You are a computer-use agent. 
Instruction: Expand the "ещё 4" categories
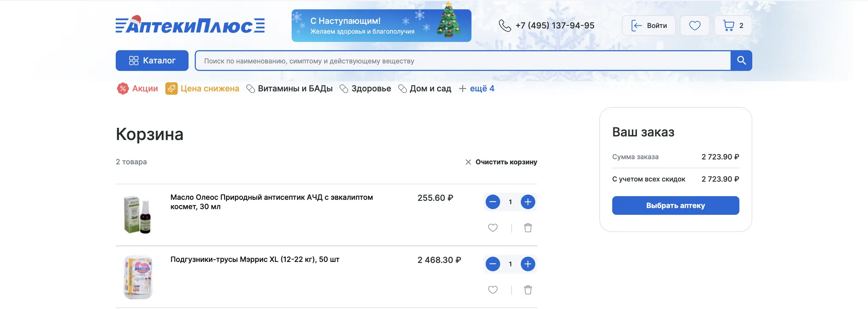tap(477, 89)
